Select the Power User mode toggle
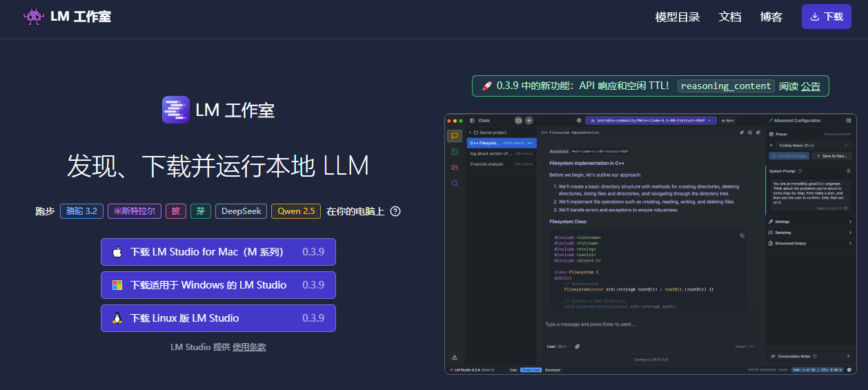The height and width of the screenshot is (390, 868). 531,370
